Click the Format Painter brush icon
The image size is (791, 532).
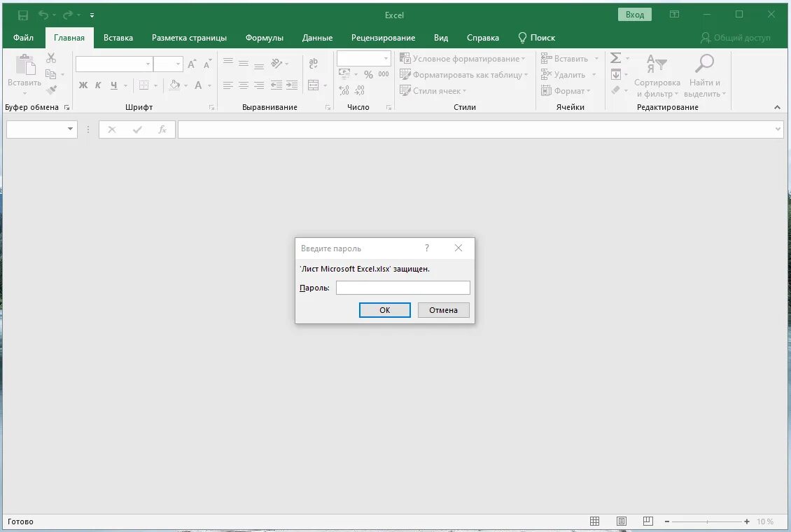(x=51, y=90)
